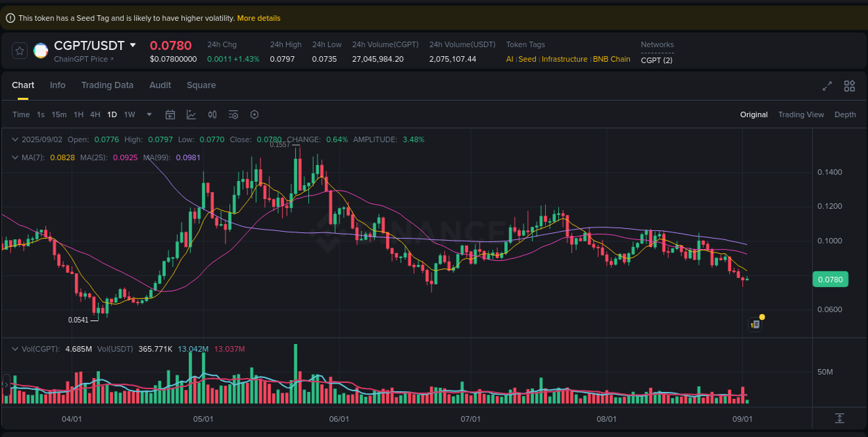Open the Audit tab
Viewport: 868px width, 437px height.
pos(160,85)
